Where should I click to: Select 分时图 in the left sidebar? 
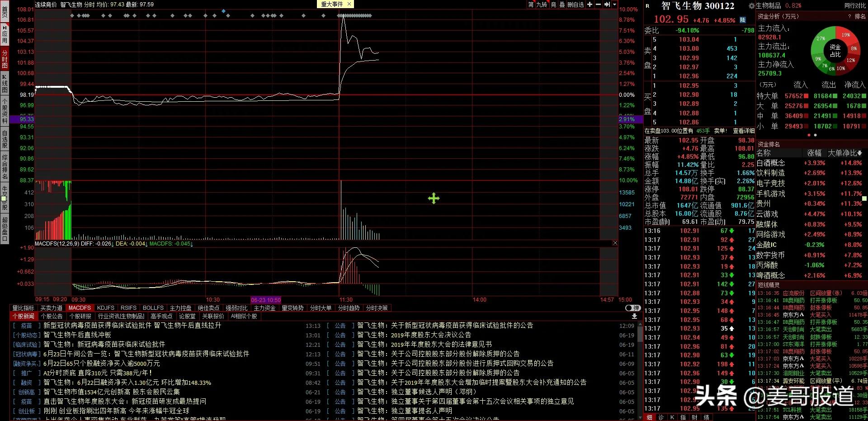click(x=5, y=59)
